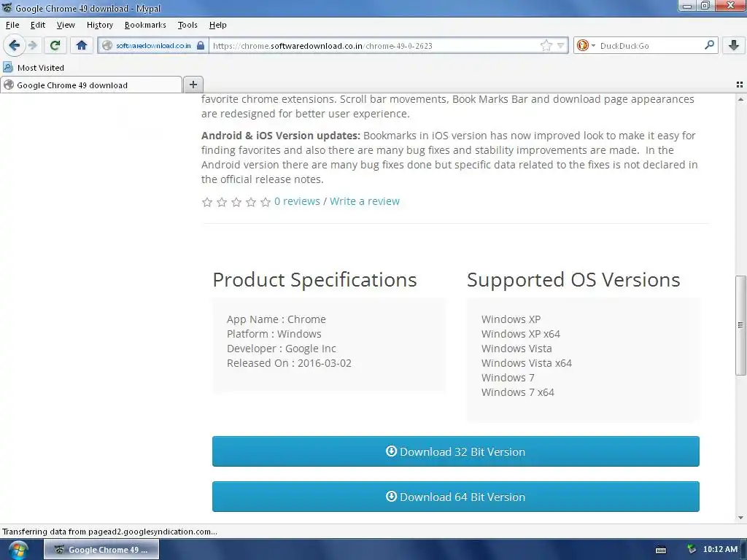Open the Bookmarks menu
Viewport: 747px width, 560px height.
[145, 25]
